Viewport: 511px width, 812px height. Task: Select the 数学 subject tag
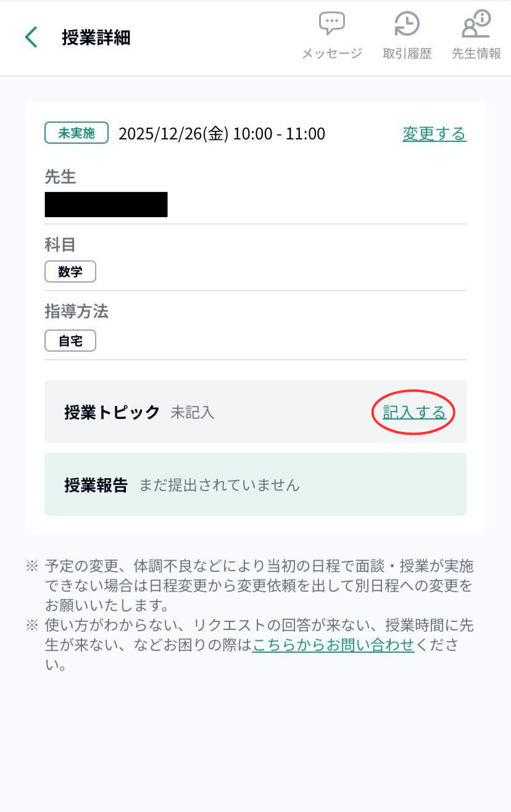click(x=70, y=272)
